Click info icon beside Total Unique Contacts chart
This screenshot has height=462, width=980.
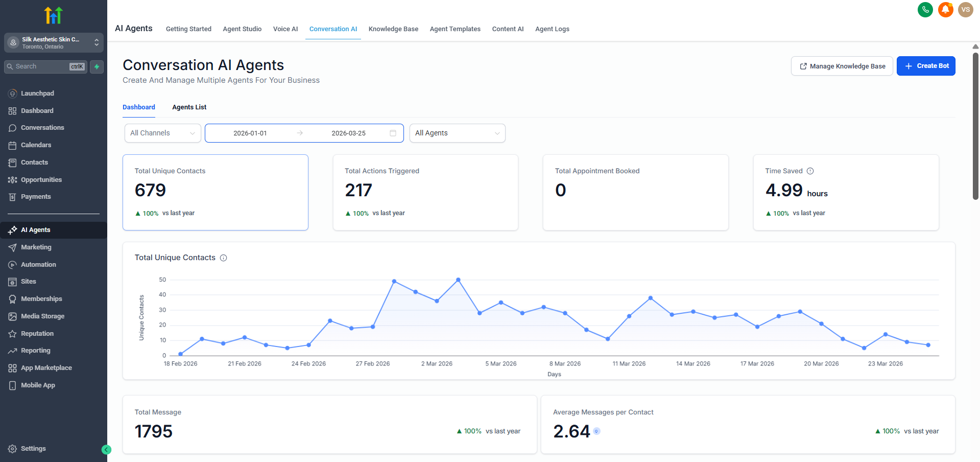pos(223,258)
